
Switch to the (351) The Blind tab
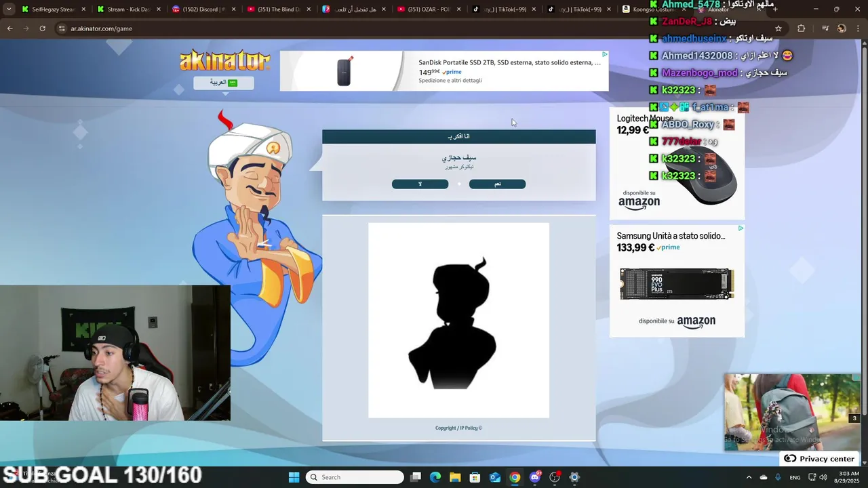(279, 9)
